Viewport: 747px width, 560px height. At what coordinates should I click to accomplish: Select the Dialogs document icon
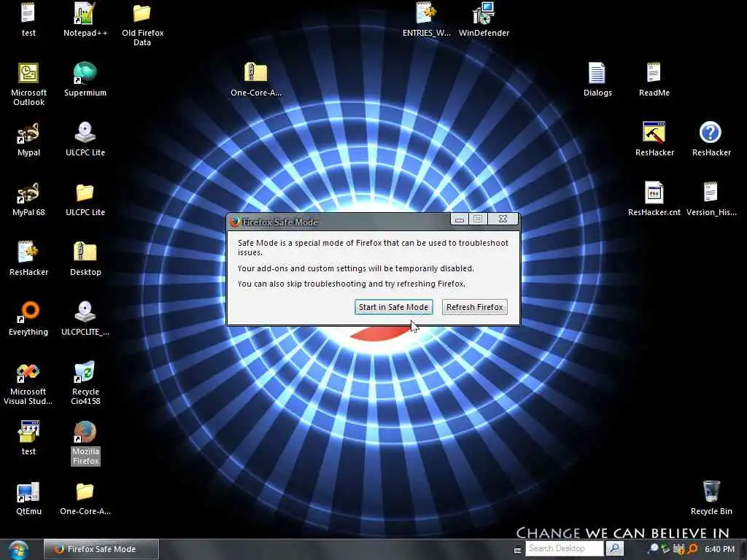pyautogui.click(x=597, y=79)
